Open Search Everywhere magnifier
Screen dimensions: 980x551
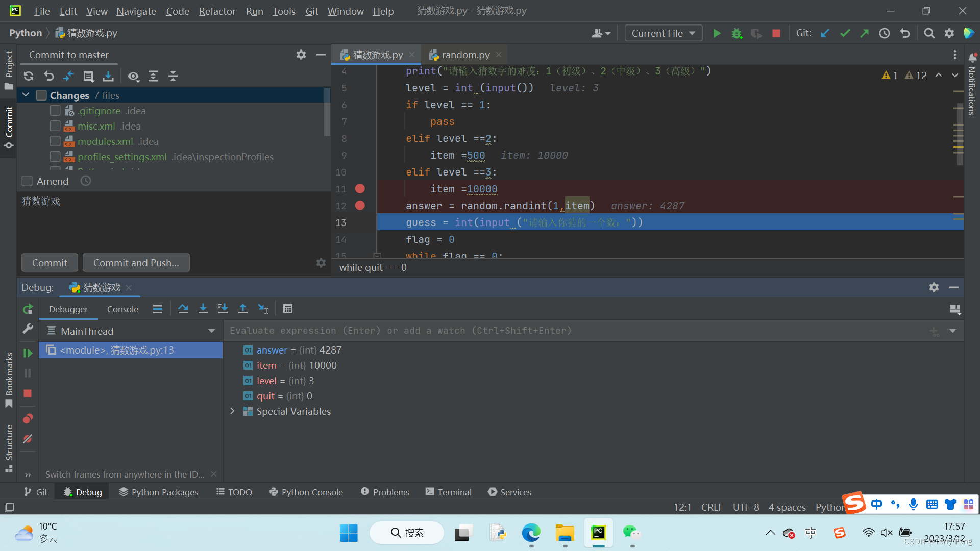click(929, 33)
